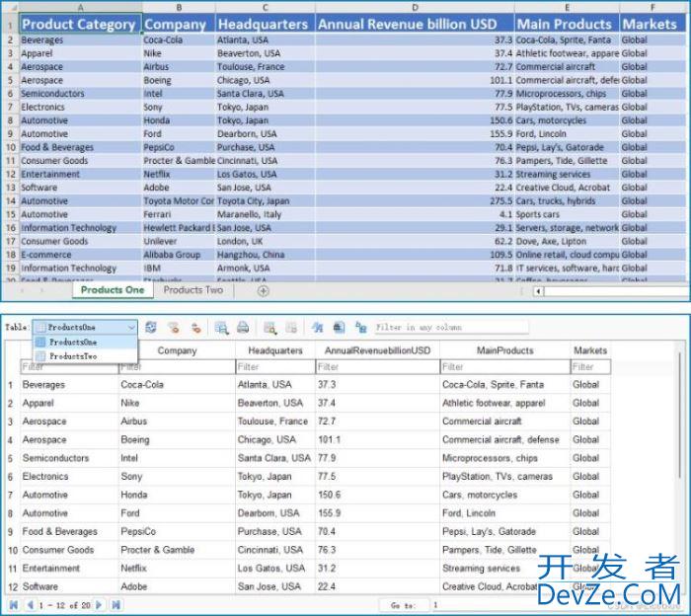Image resolution: width=691 pixels, height=616 pixels.
Task: Click Excel cell Toyota City, Japan
Action: 266,201
